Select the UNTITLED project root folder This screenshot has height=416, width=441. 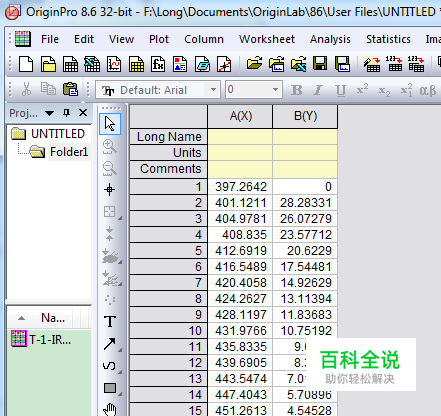[58, 134]
